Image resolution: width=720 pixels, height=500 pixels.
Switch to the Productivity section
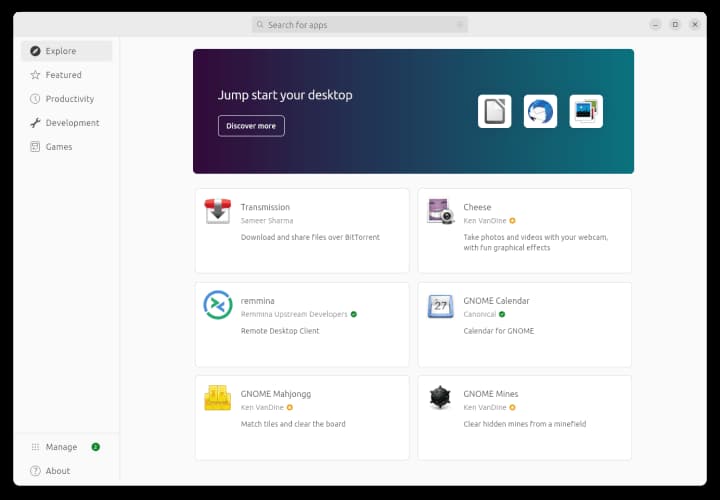coord(69,99)
